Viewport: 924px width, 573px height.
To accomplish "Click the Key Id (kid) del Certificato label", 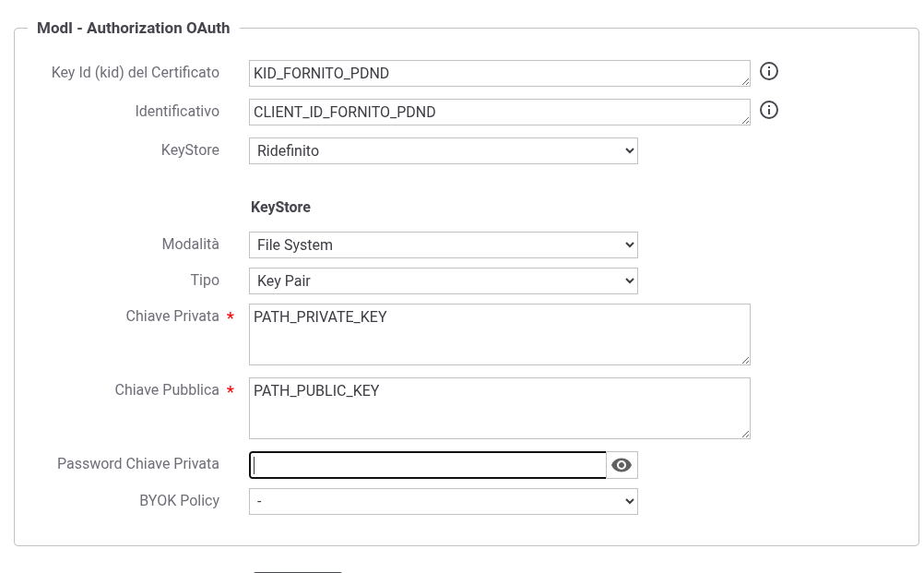I will tap(135, 73).
